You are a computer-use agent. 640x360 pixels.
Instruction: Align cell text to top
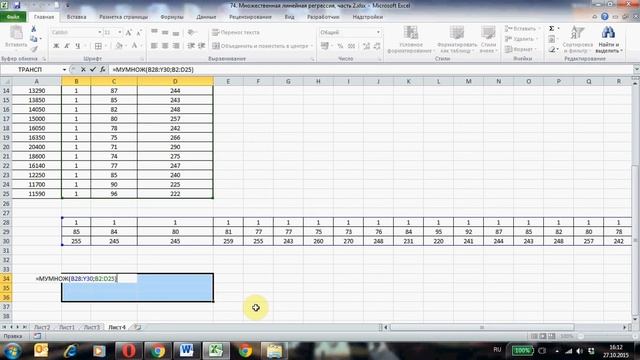coord(154,32)
